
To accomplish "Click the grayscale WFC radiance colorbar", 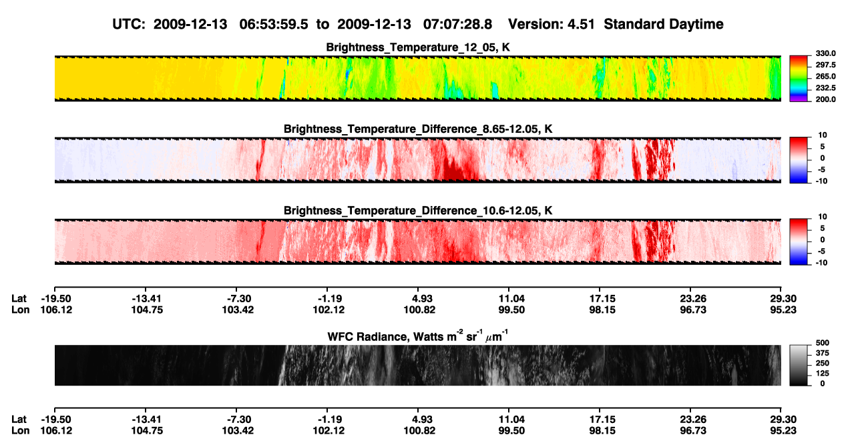I will pyautogui.click(x=798, y=364).
